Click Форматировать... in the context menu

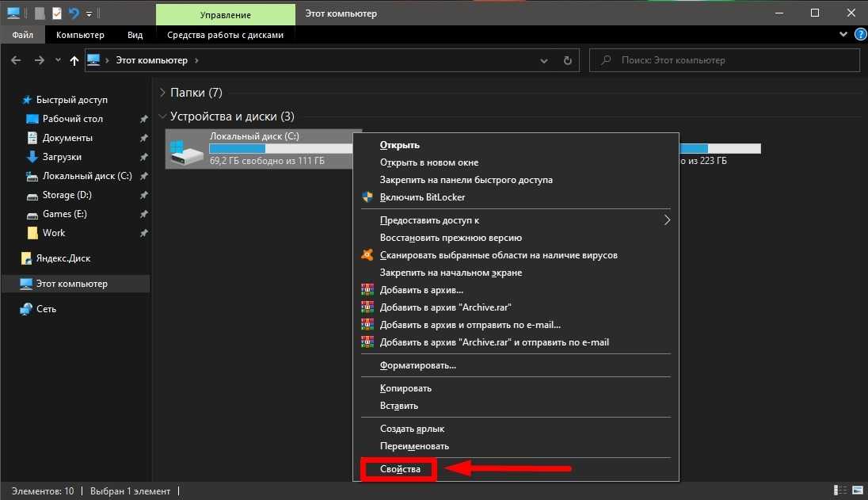point(417,365)
